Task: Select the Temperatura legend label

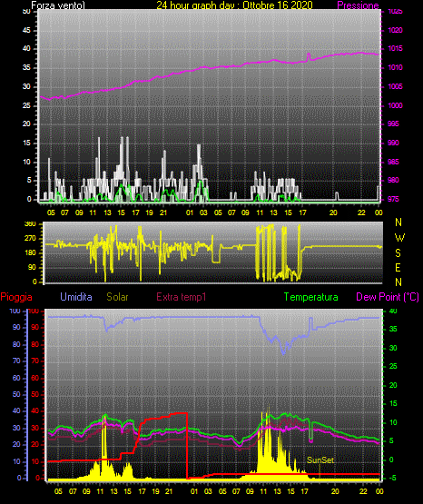Action: (x=311, y=297)
